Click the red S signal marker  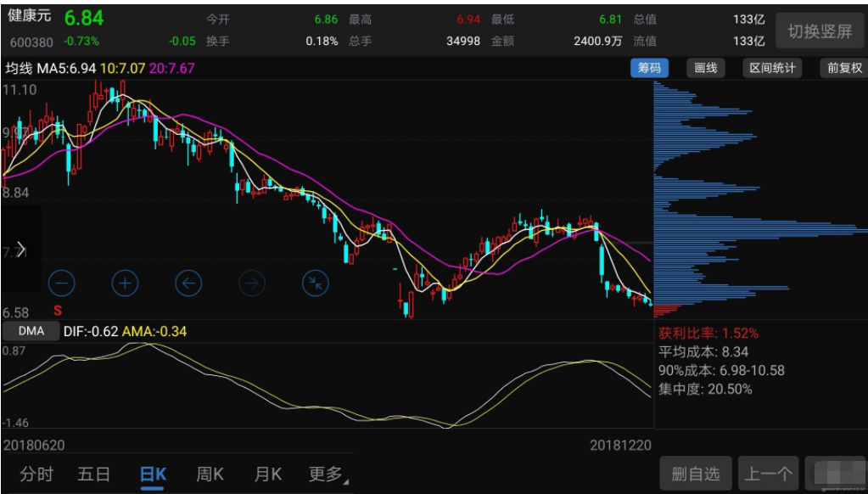click(x=57, y=310)
